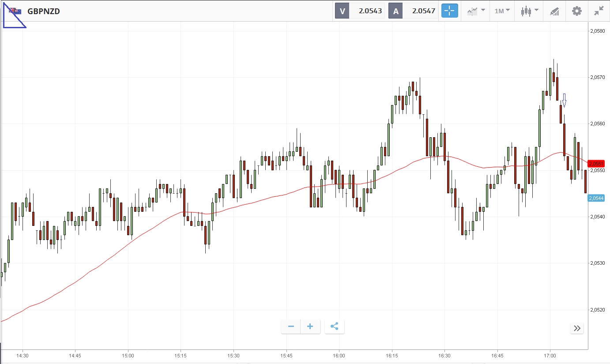Click the down arrow marker on chart
Viewport: 610px width, 364px height.
click(x=564, y=100)
